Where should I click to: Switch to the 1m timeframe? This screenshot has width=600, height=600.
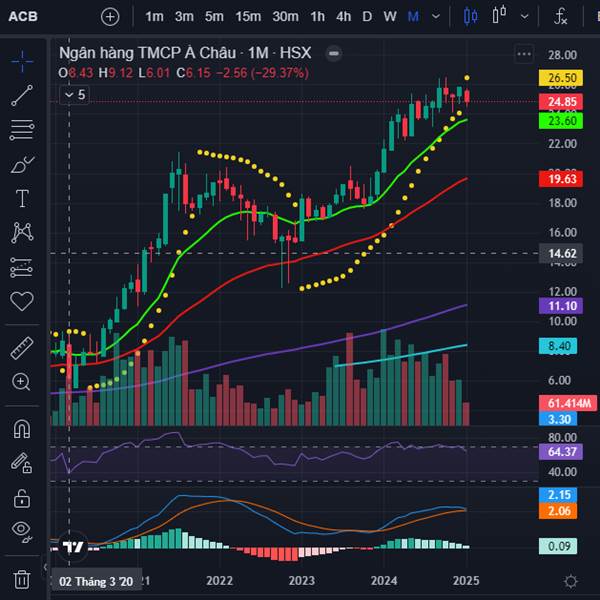tap(154, 17)
